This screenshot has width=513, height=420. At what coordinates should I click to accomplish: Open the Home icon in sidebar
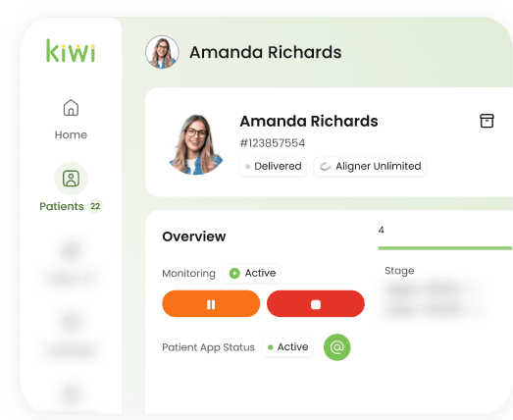pos(71,108)
